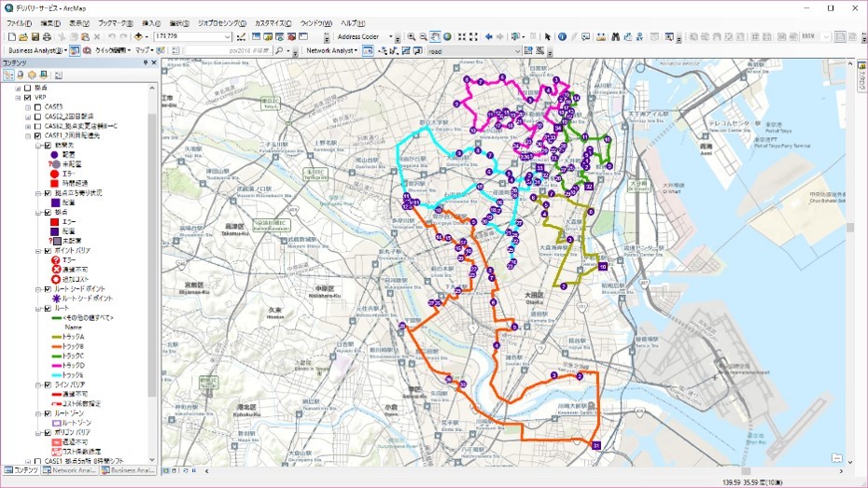Click the Full Extent globe icon

point(448,36)
